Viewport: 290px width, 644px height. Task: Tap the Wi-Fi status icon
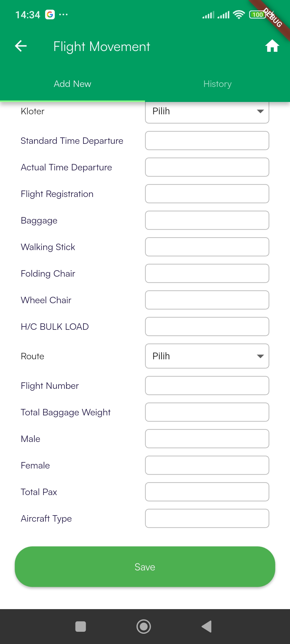click(239, 14)
